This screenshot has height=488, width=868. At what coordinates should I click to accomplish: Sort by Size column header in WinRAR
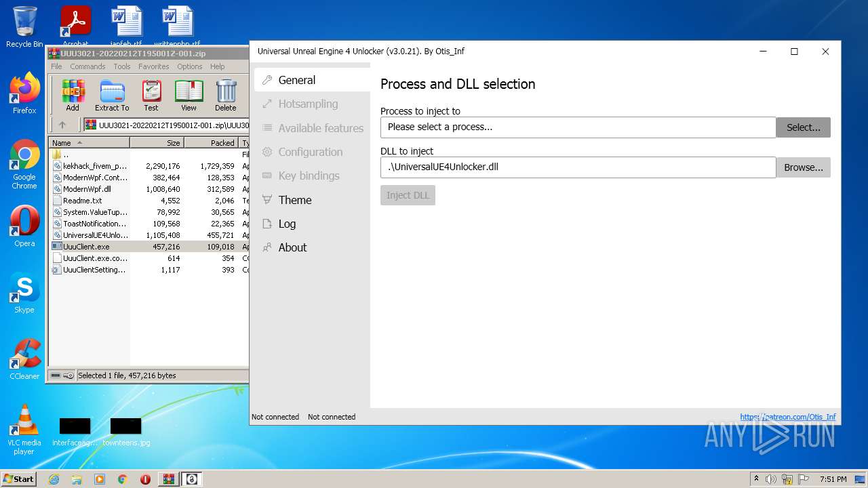pos(157,143)
